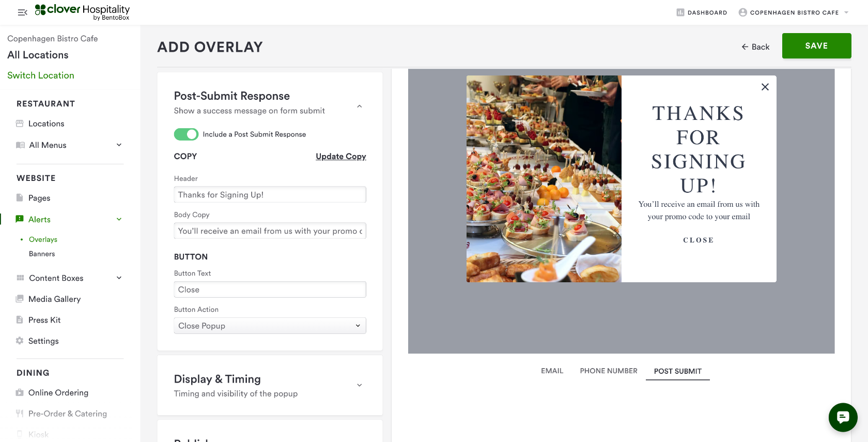Open Media Gallery via its image icon

pyautogui.click(x=20, y=299)
